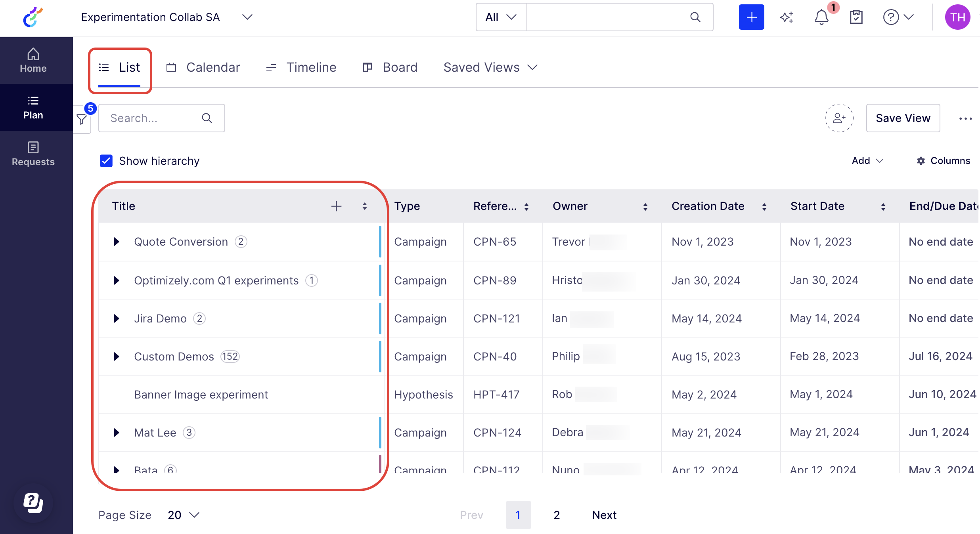The width and height of the screenshot is (980, 534).
Task: Click the list Search... input field
Action: (161, 118)
